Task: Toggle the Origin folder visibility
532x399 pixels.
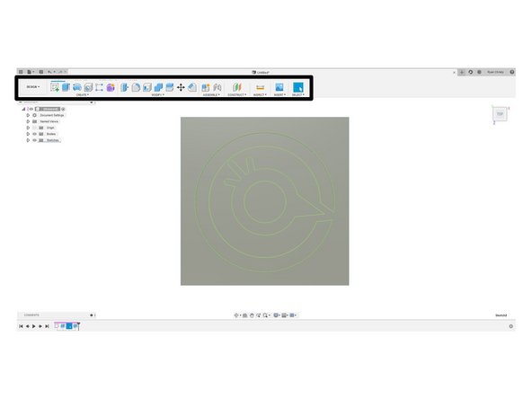Action: [x=35, y=128]
